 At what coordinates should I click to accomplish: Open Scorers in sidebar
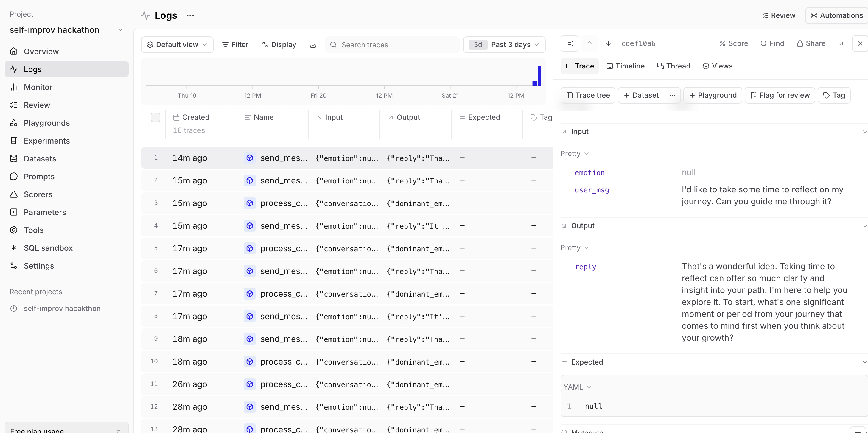click(38, 194)
